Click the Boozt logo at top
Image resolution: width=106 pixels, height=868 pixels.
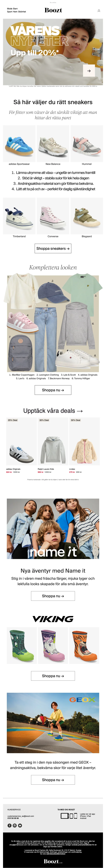[x=53, y=10]
